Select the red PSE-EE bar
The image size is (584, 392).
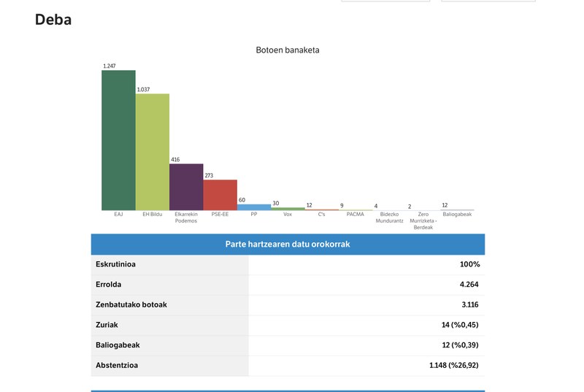pyautogui.click(x=220, y=195)
